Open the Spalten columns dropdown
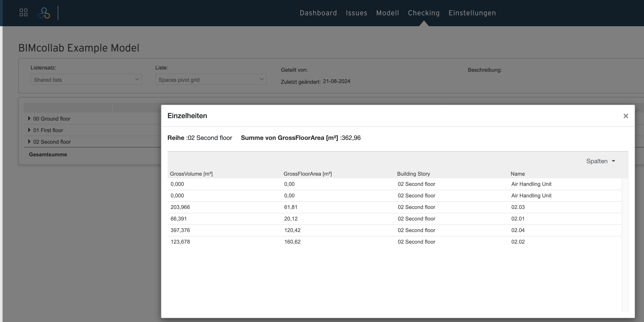Image resolution: width=644 pixels, height=322 pixels. 600,161
